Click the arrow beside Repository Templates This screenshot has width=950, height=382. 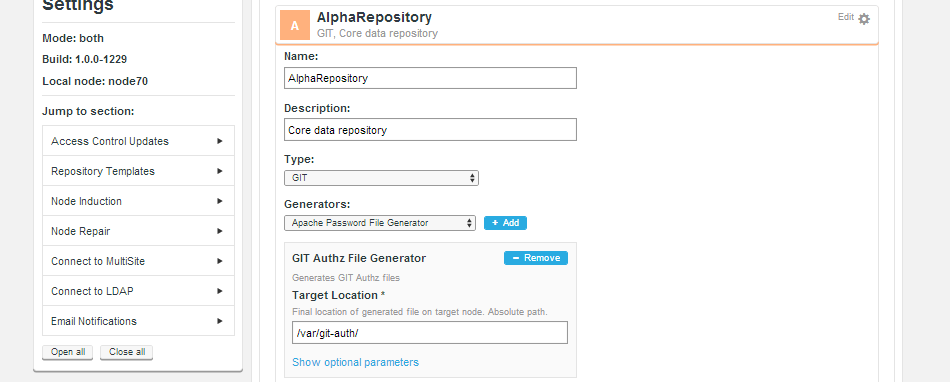(x=220, y=171)
